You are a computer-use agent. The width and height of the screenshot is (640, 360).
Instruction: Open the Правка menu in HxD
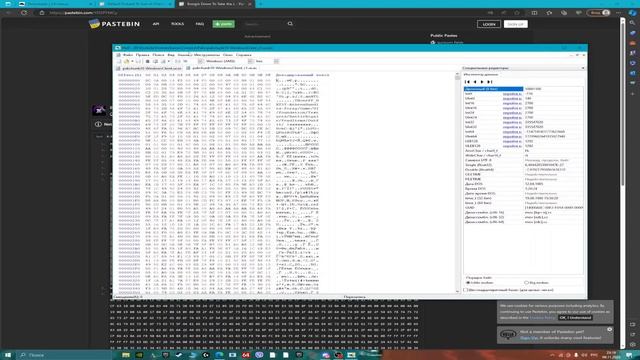(142, 55)
